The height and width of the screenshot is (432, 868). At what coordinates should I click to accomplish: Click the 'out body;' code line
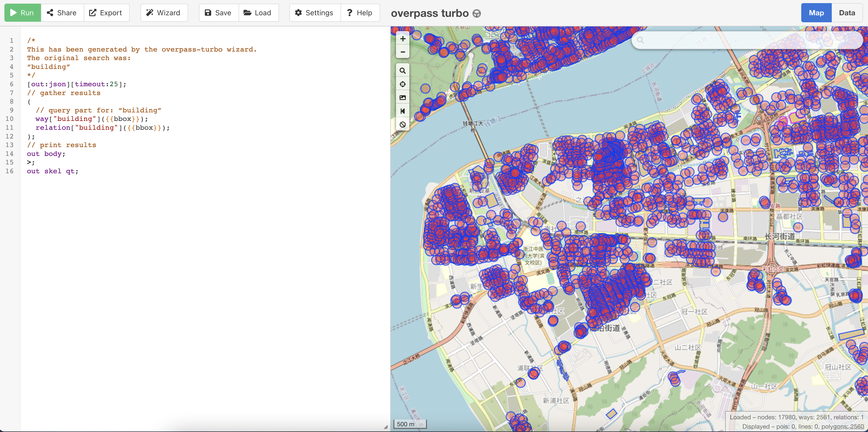[x=46, y=154]
